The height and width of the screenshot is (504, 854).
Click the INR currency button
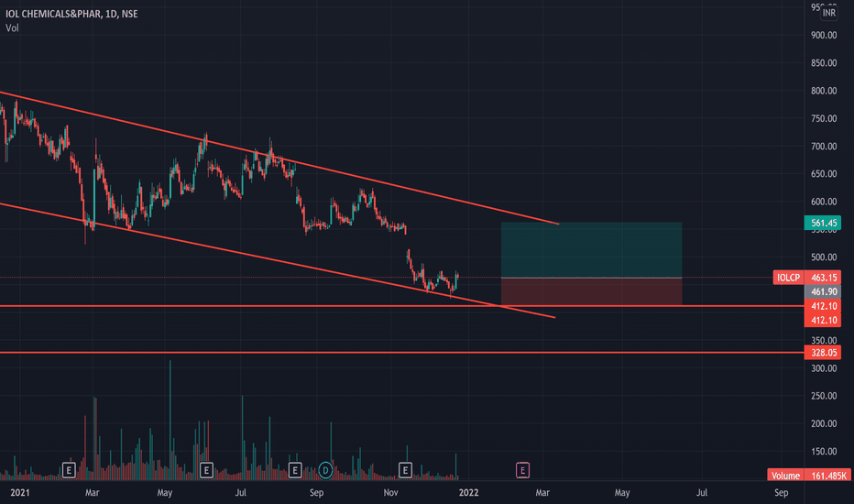pyautogui.click(x=829, y=13)
